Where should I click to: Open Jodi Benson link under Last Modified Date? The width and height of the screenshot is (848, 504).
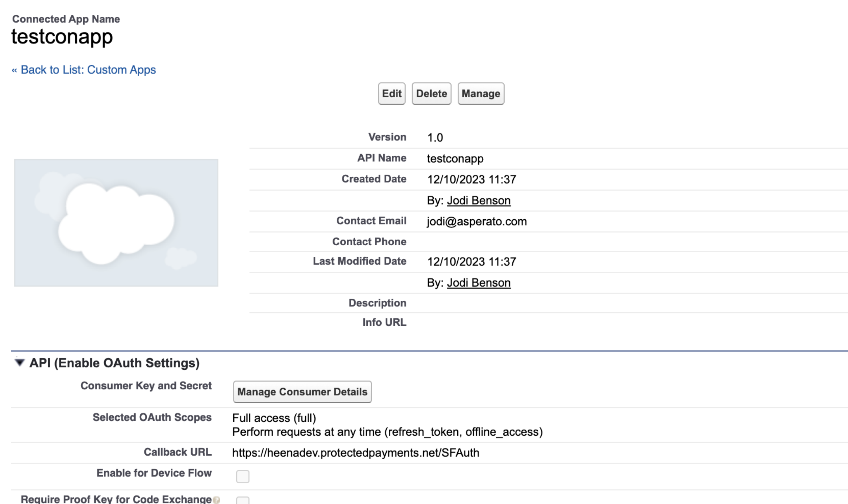(x=478, y=283)
